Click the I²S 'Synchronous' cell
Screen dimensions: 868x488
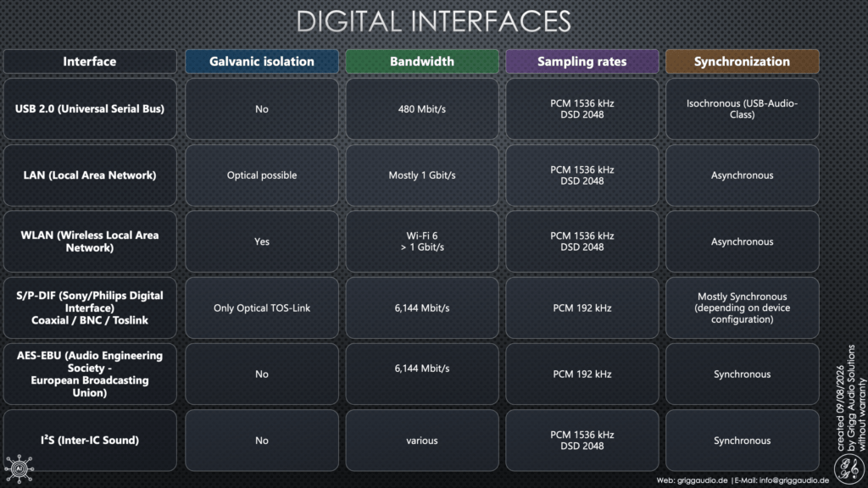click(x=743, y=441)
